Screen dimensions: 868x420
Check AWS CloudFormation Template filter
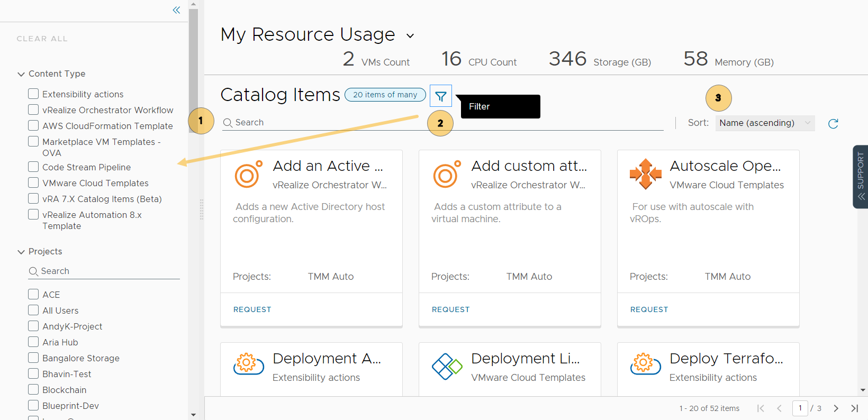pyautogui.click(x=33, y=125)
